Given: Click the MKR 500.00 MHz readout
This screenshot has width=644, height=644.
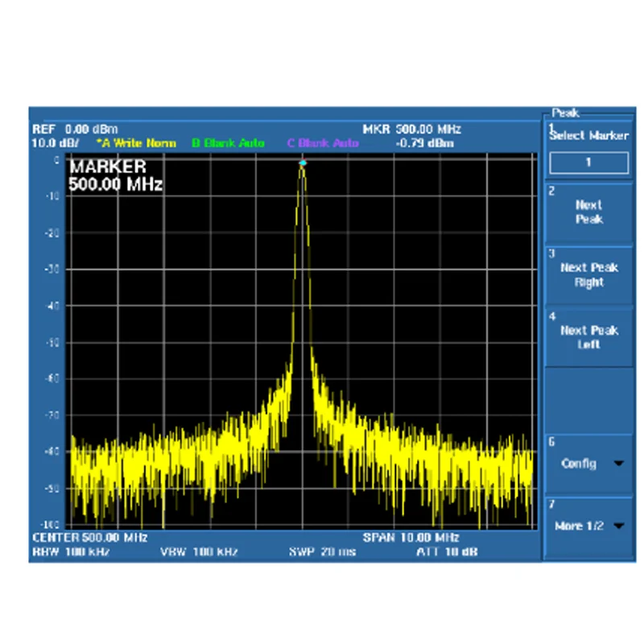Looking at the screenshot, I should 412,130.
